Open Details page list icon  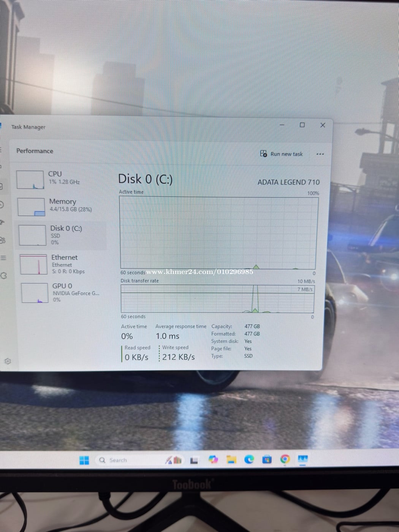tap(3, 258)
